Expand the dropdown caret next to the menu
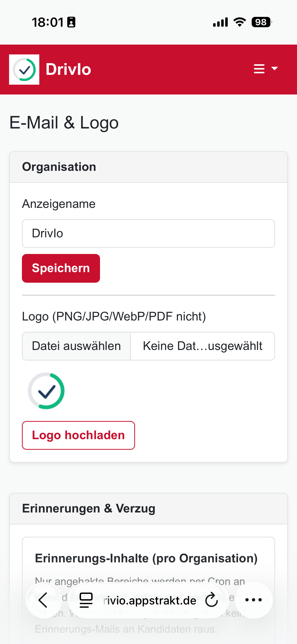This screenshot has width=297, height=644. [275, 69]
